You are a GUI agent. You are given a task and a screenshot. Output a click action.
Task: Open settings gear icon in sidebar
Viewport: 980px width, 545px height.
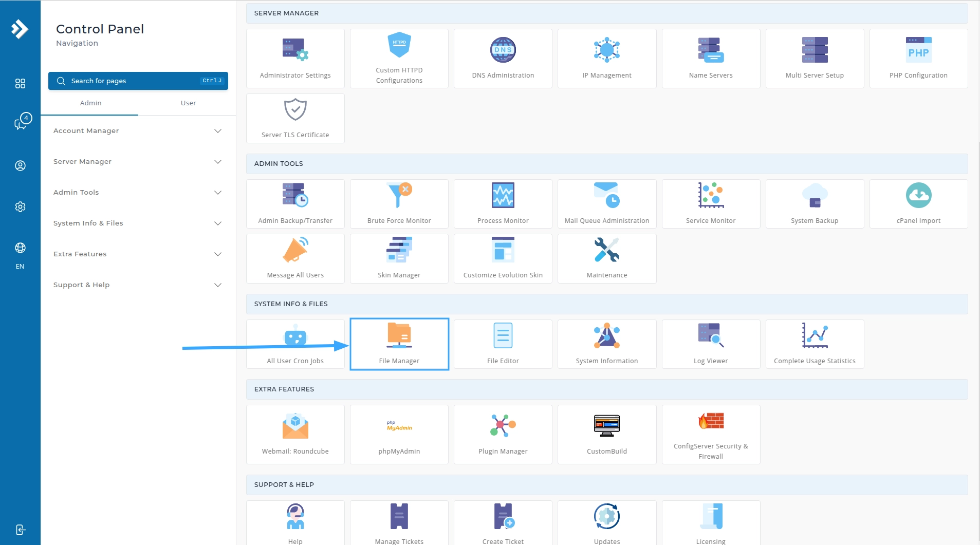20,206
